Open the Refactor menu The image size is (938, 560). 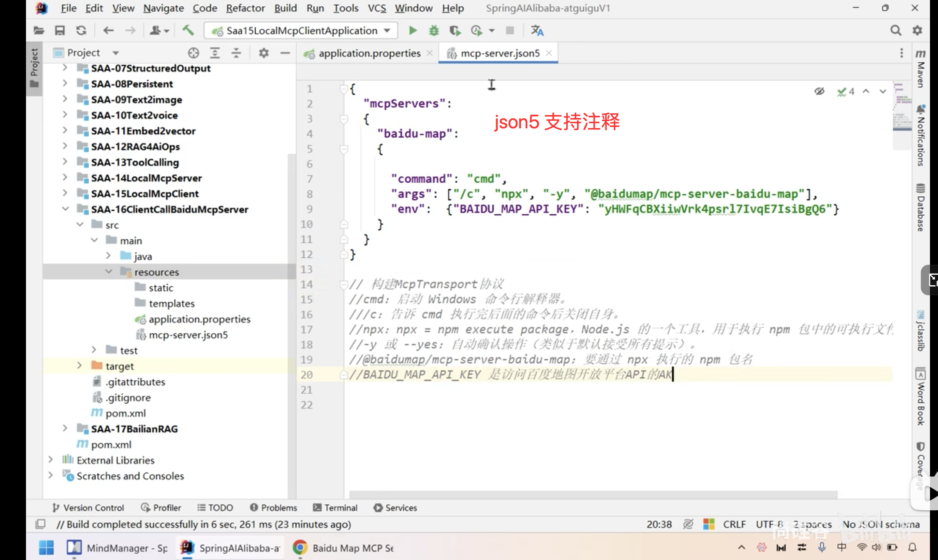pyautogui.click(x=245, y=8)
